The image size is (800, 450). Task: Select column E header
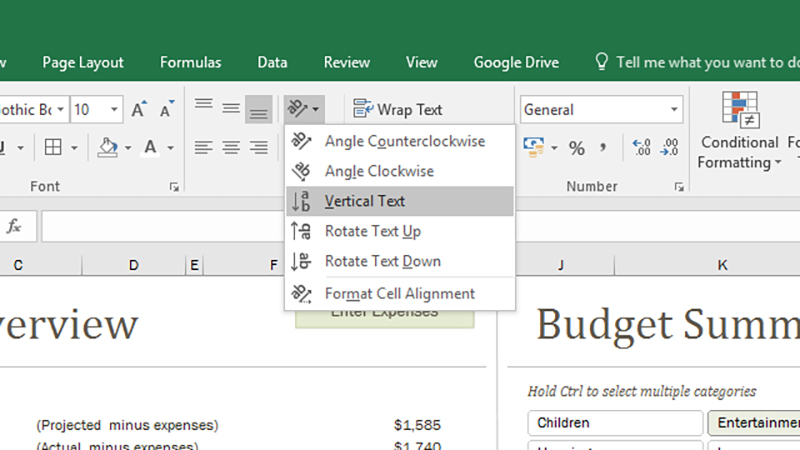coord(194,265)
